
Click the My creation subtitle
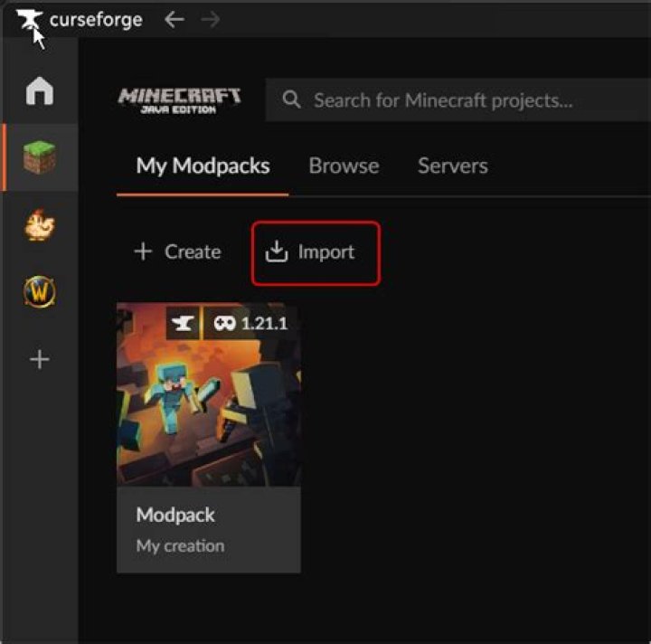click(x=180, y=546)
